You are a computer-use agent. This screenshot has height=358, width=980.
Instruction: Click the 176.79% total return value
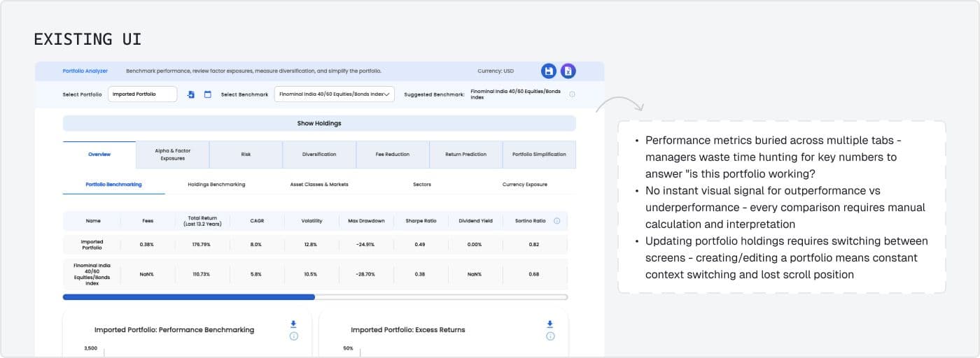coord(202,245)
